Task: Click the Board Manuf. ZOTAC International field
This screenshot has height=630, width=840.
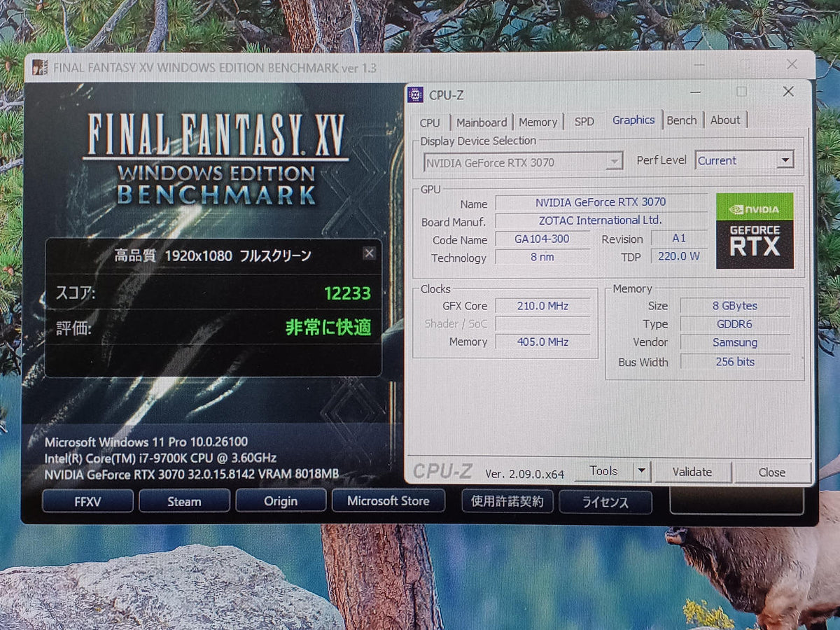Action: pos(601,220)
